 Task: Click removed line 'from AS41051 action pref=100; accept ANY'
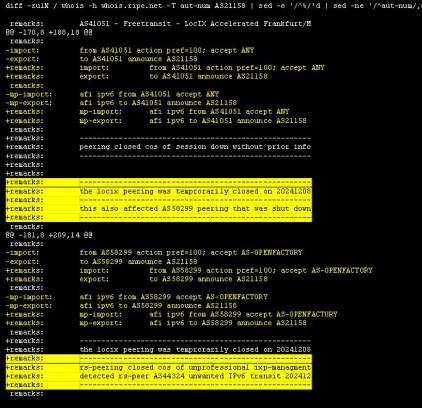click(130, 50)
